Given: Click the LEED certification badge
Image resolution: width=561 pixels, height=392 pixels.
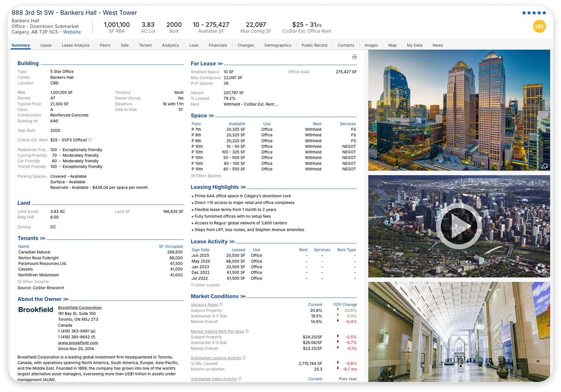Looking at the screenshot, I should 539,26.
